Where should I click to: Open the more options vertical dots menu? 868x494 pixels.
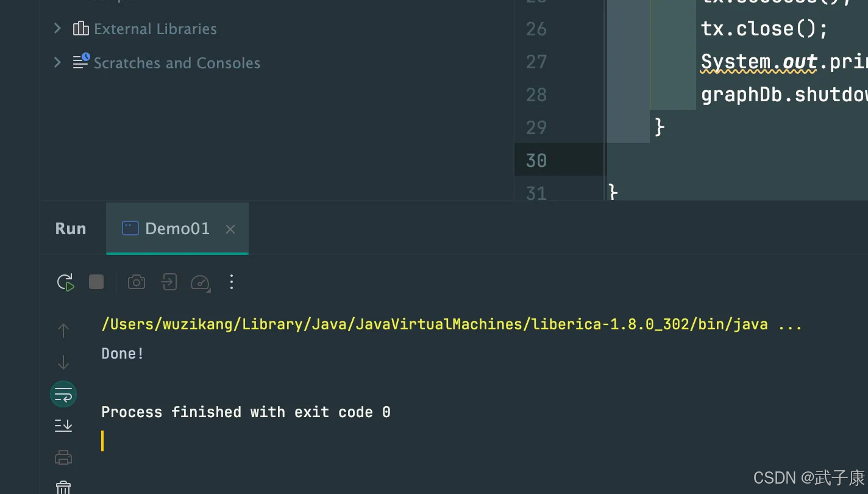click(232, 282)
